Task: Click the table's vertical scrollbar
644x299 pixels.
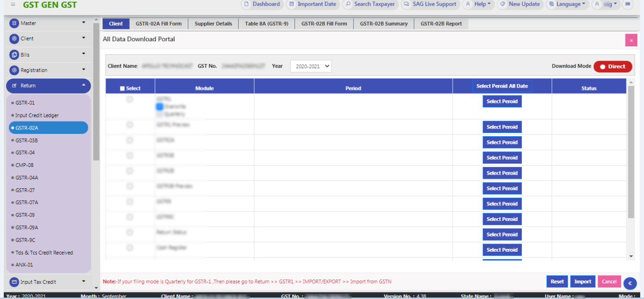Action: (x=630, y=151)
